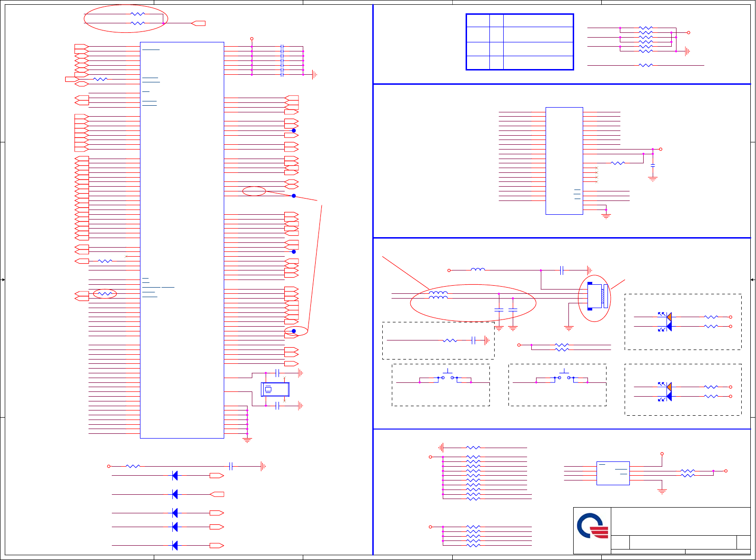Image resolution: width=756 pixels, height=560 pixels.
Task: Click the right-edge sheet arrow marker
Action: (753, 280)
